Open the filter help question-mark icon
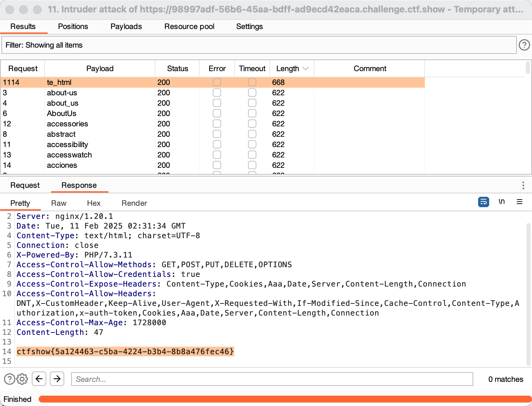Screen dimensions: 532x406 click(524, 45)
